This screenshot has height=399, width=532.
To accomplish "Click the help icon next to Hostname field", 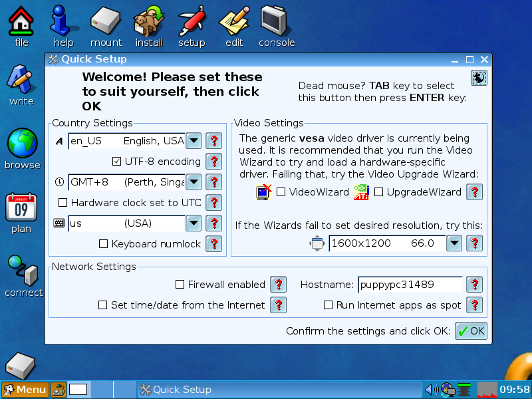I will click(474, 285).
